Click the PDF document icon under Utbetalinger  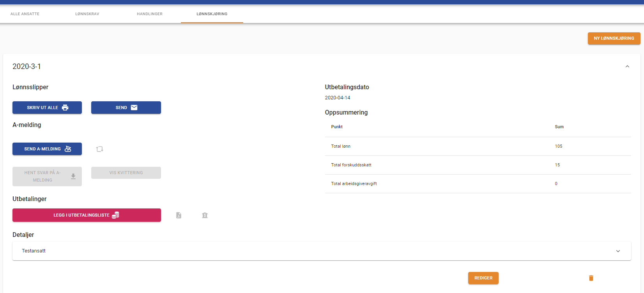coord(179,215)
